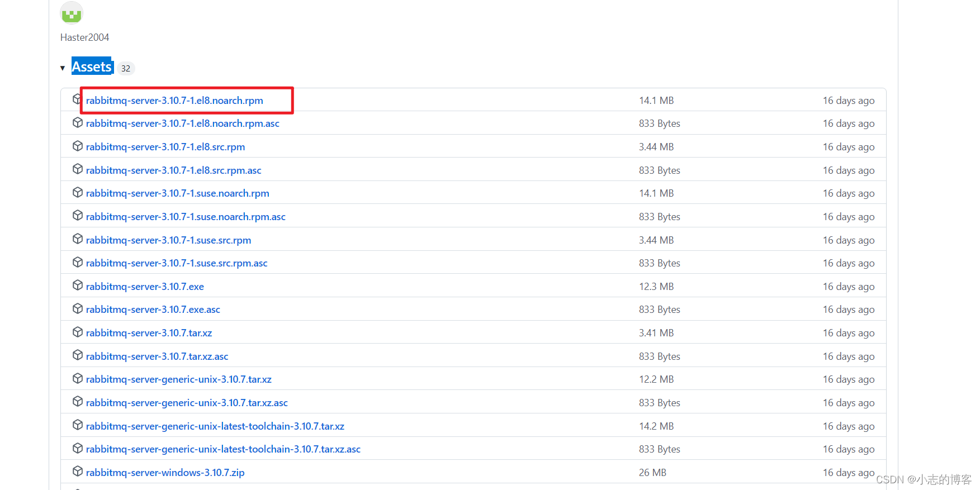Click the 12.2 MB size of generic-unix tar.xz
The height and width of the screenshot is (490, 980).
(x=656, y=379)
